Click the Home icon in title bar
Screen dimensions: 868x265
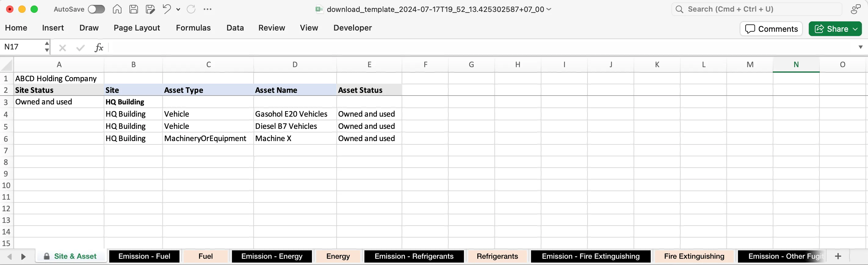coord(117,9)
